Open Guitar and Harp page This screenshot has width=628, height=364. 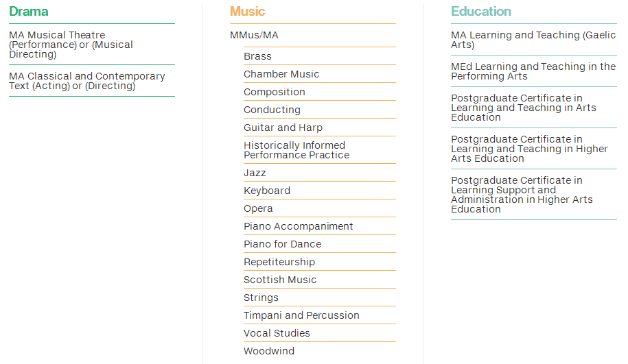(x=283, y=128)
